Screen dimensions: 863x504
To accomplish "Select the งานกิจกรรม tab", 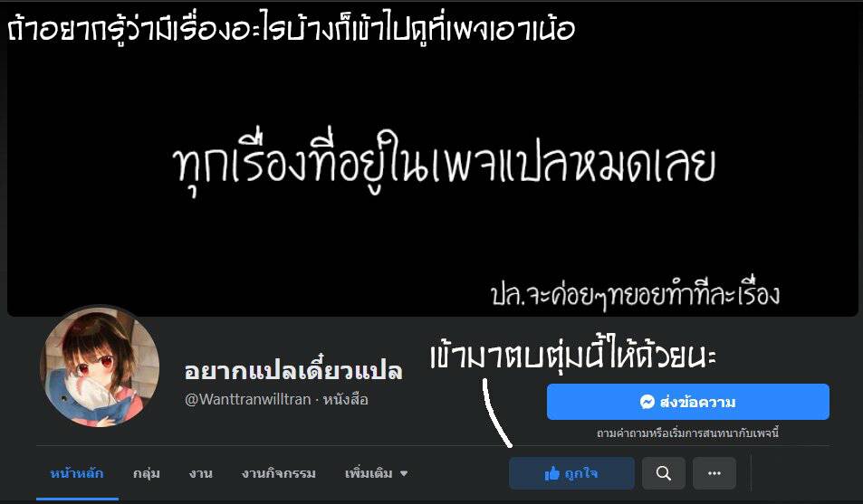I will (x=279, y=473).
